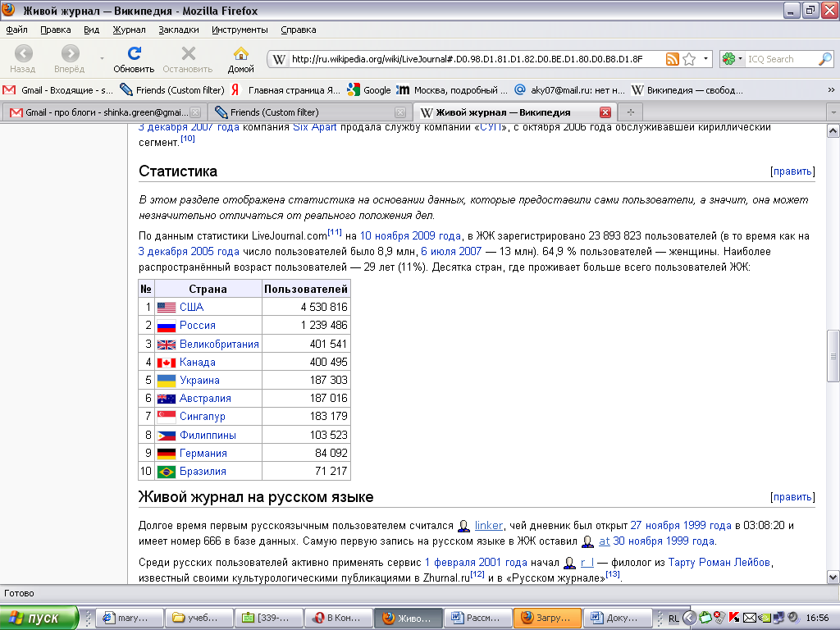
Task: Click the user icon beside linker
Action: pyautogui.click(x=464, y=526)
